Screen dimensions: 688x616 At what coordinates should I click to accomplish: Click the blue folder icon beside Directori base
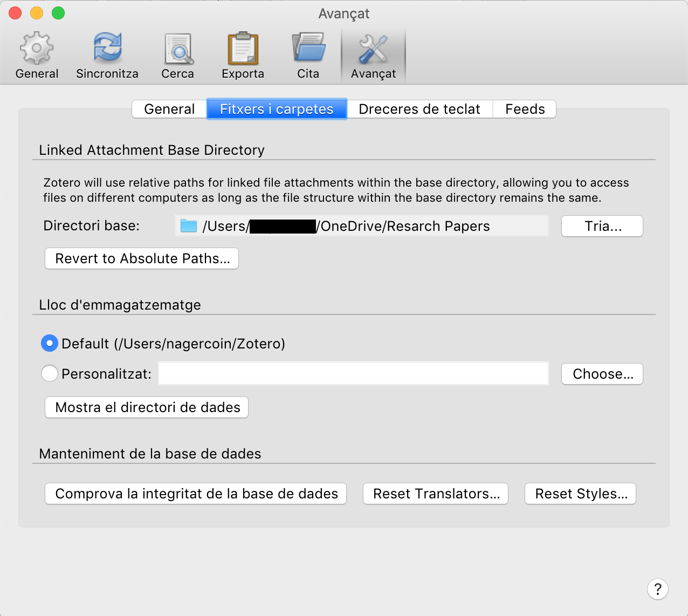coord(188,225)
